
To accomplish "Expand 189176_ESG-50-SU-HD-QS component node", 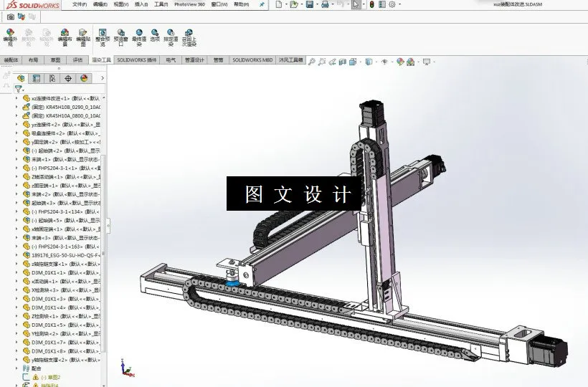I will pyautogui.click(x=16, y=255).
